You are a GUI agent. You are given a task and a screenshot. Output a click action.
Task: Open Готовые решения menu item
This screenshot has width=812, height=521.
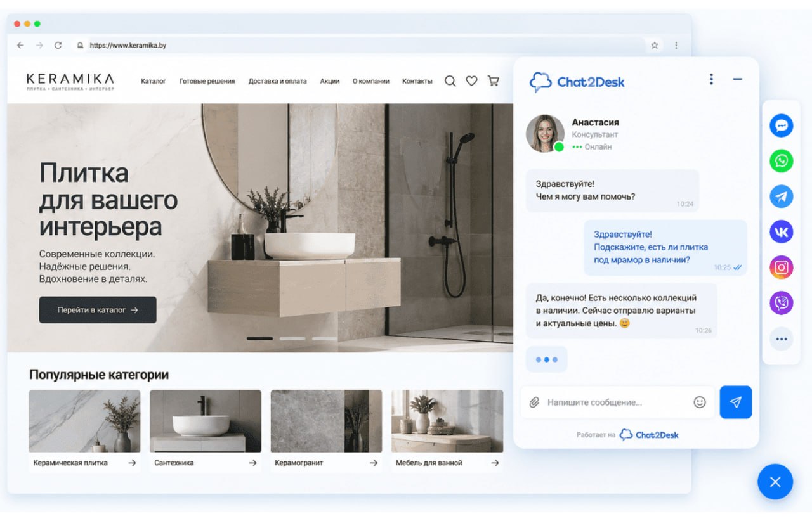207,81
